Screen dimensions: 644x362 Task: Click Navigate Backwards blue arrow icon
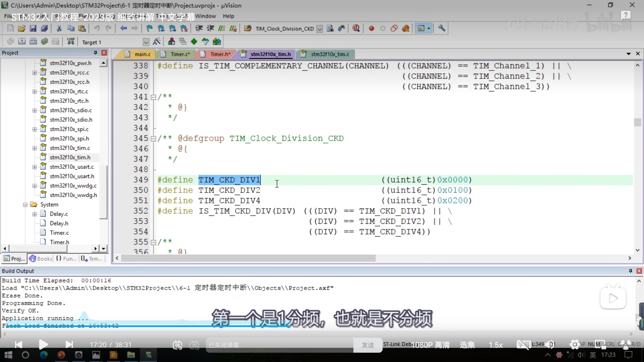click(x=123, y=28)
